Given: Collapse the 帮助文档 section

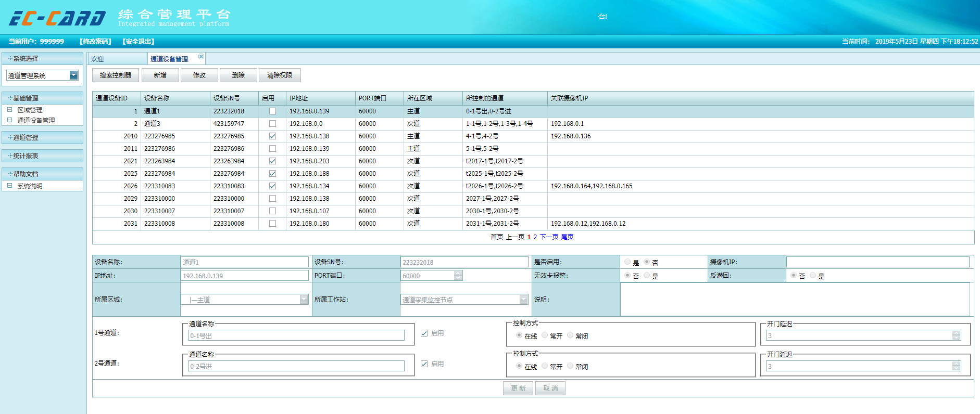Looking at the screenshot, I should [42, 174].
